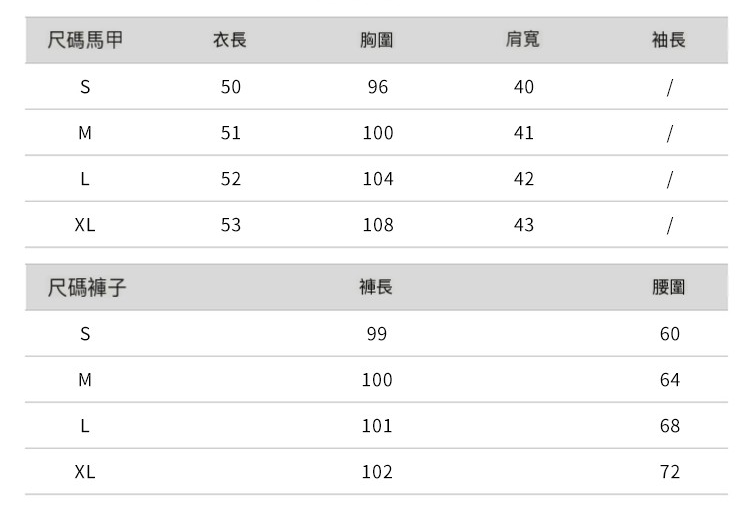Select the waist value 72 cell
Screen dimensions: 750x507
[x=669, y=472]
